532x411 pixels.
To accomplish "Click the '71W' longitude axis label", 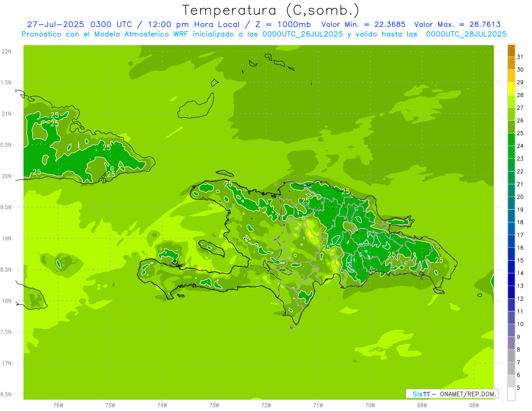I will click(318, 405).
